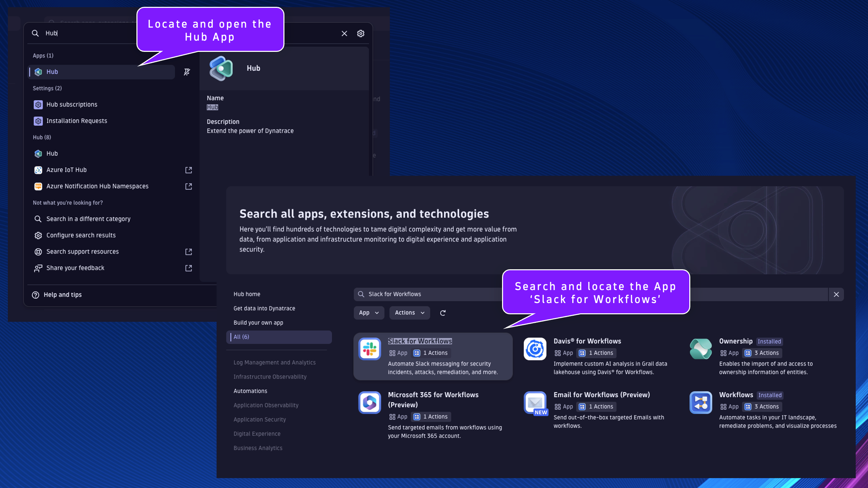The image size is (868, 488).
Task: Open Azure IoT Hub result
Action: [x=67, y=170]
